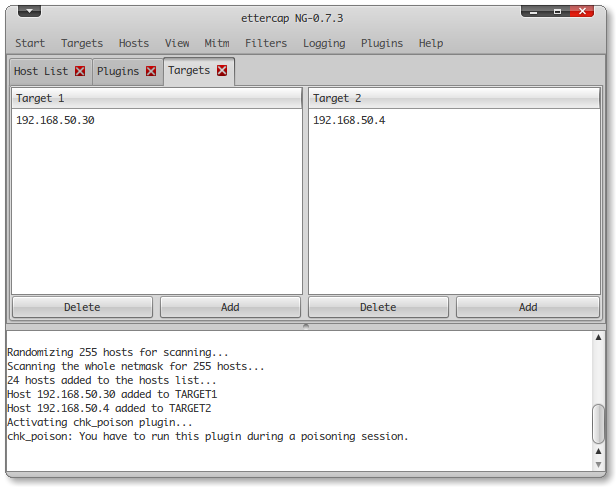Click the chk_poison poisoning session warning line

coord(208,436)
